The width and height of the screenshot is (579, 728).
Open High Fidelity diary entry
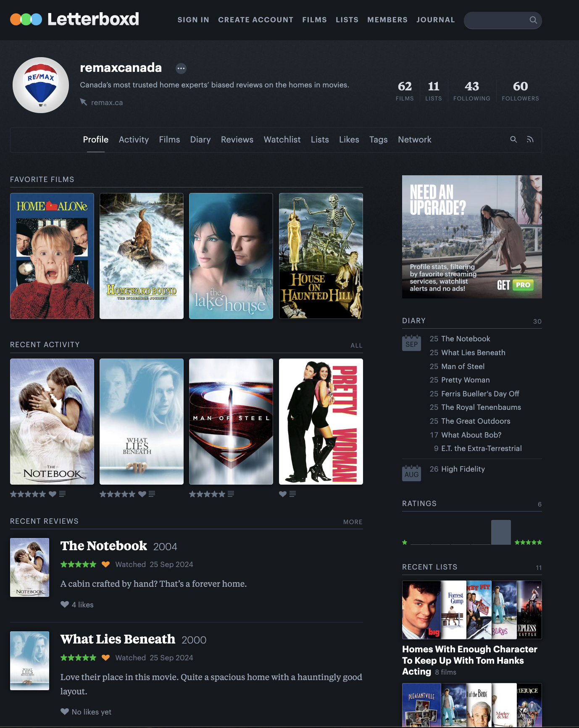click(463, 469)
